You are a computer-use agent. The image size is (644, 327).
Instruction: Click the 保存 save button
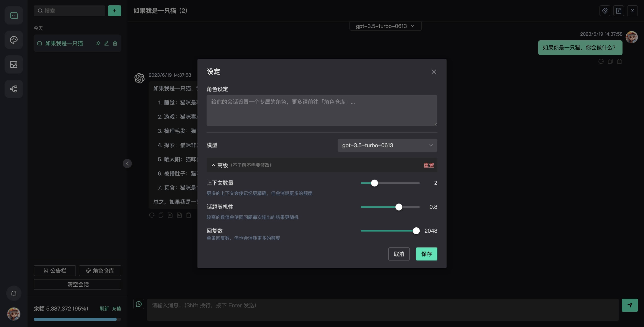pyautogui.click(x=426, y=254)
